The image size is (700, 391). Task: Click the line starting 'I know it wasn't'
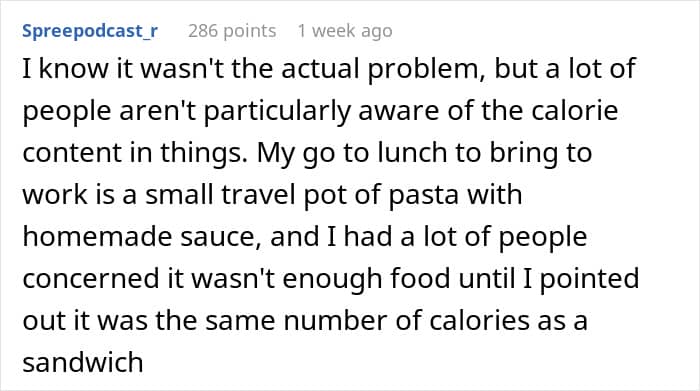pyautogui.click(x=329, y=70)
